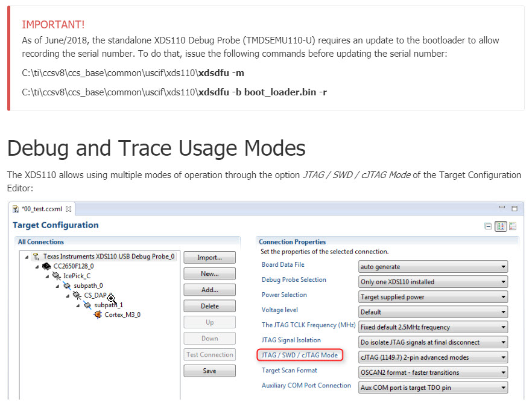Click the Target Scan Format property label
The height and width of the screenshot is (405, 532).
click(289, 371)
